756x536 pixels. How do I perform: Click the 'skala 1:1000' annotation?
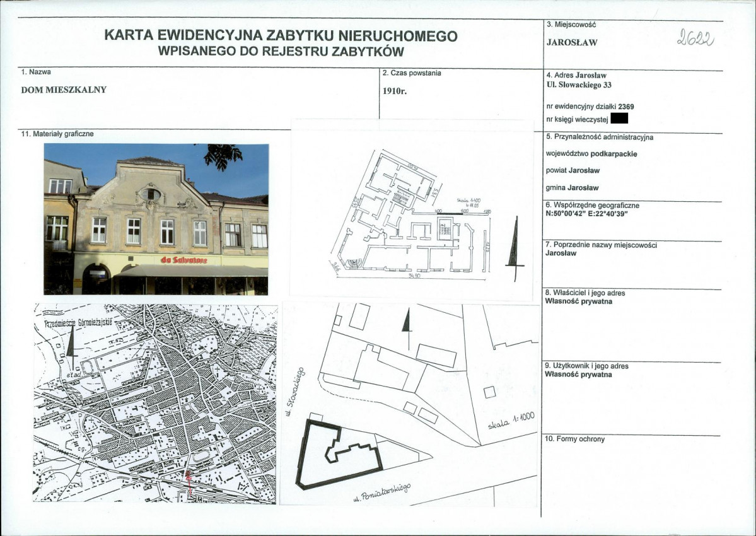click(511, 421)
